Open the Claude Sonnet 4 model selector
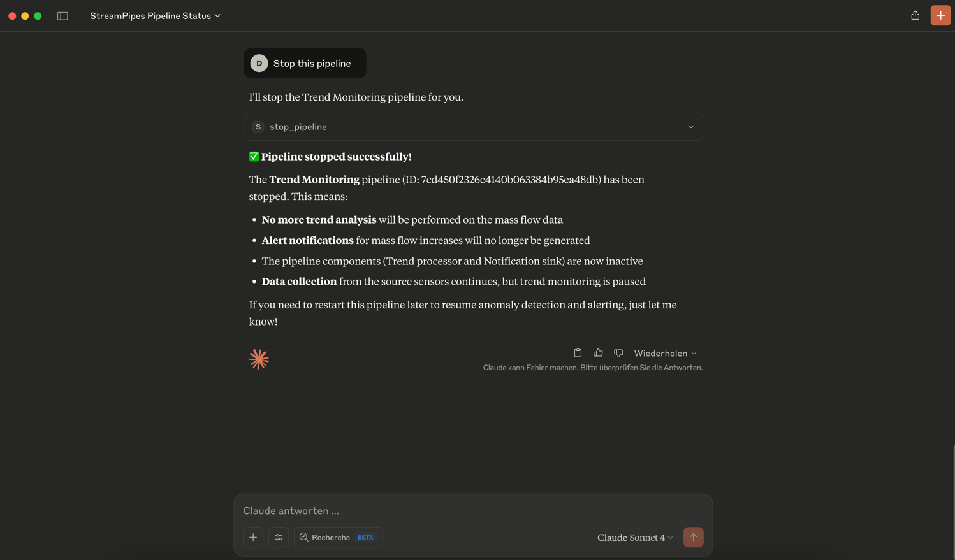Image resolution: width=955 pixels, height=560 pixels. pos(635,538)
